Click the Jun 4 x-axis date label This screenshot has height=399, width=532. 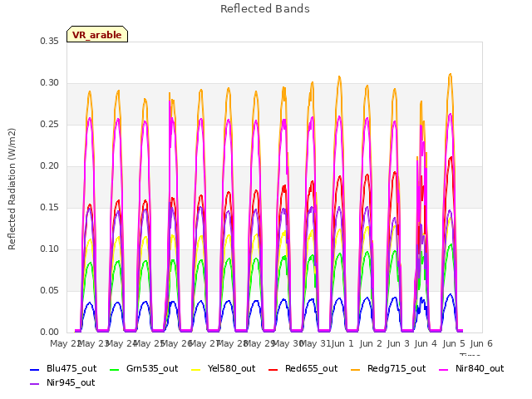(426, 343)
